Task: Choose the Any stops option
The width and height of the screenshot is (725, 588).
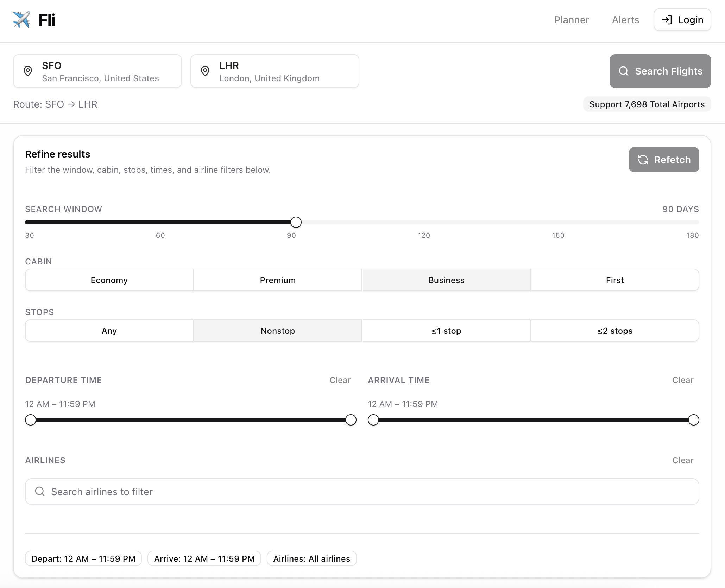Action: pyautogui.click(x=109, y=331)
